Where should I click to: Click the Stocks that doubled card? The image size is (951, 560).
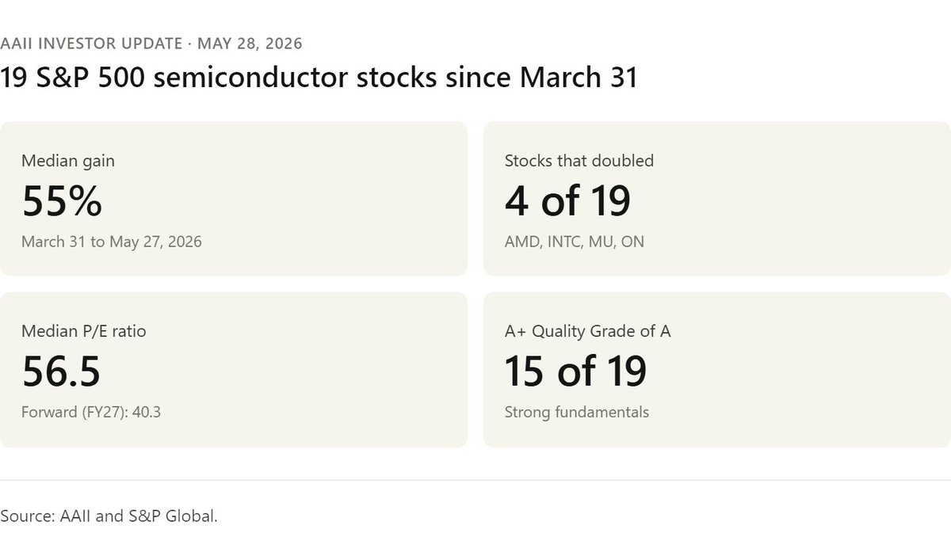tap(717, 199)
